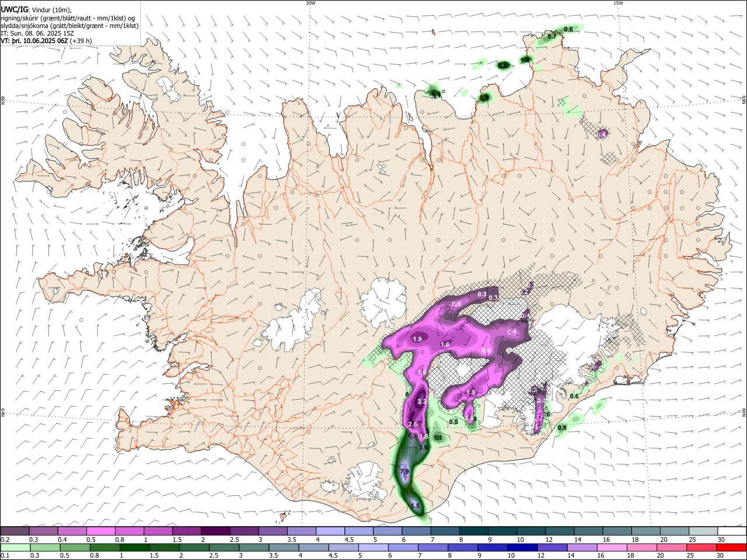Screen dimensions: 747x560
Task: Click the 'VT: þri. 10.06.2025 06Z' valid time
Action: coord(34,41)
